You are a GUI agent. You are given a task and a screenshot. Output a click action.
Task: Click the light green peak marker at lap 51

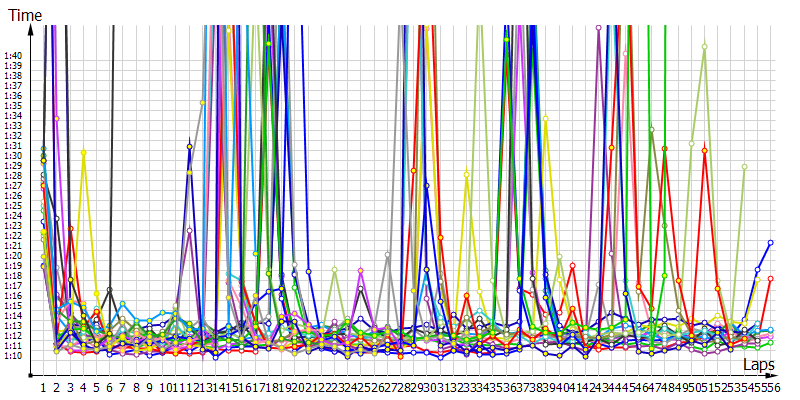704,46
